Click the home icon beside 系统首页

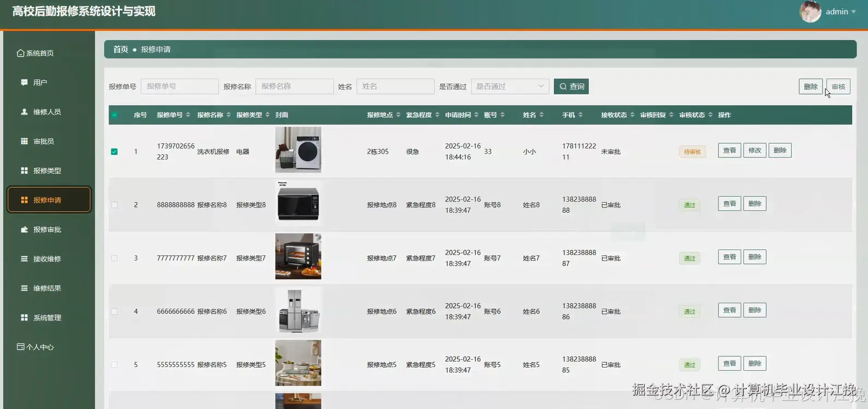tap(21, 53)
